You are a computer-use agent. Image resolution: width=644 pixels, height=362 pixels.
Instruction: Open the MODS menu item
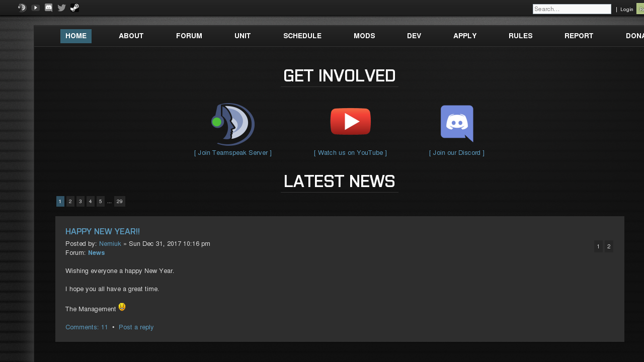(364, 36)
